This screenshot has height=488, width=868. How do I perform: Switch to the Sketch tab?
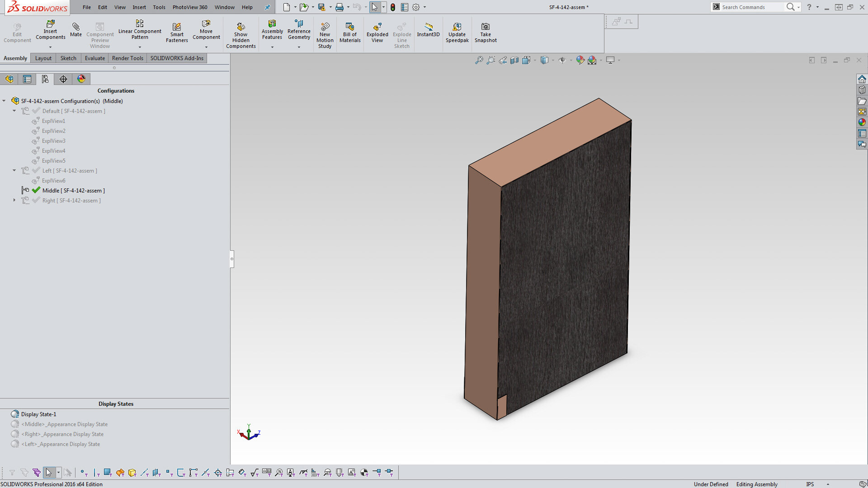click(68, 58)
